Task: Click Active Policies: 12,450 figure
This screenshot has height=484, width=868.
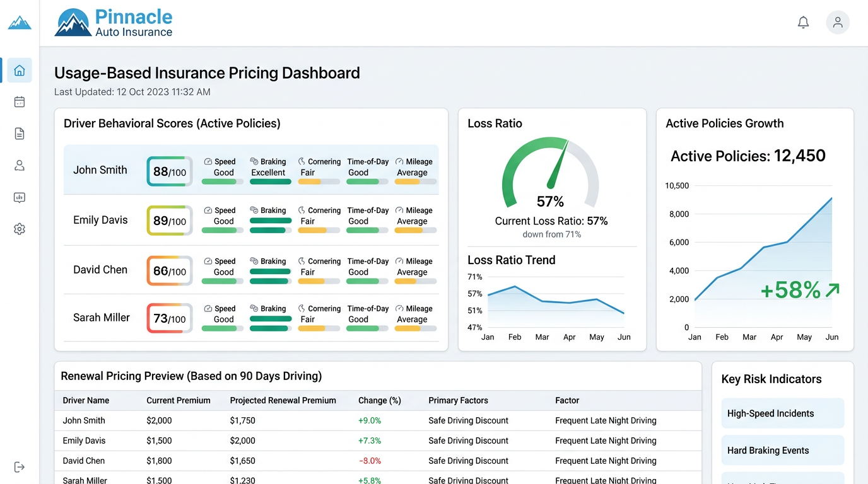Action: point(748,156)
